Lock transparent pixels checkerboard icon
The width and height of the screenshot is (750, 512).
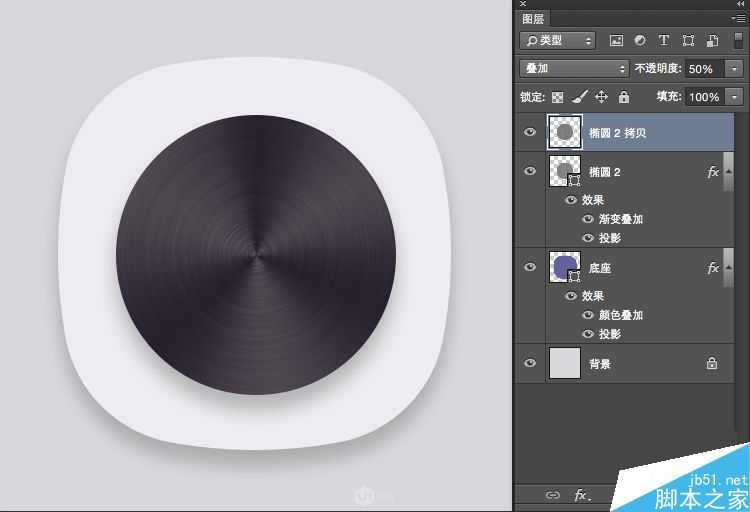(x=558, y=97)
